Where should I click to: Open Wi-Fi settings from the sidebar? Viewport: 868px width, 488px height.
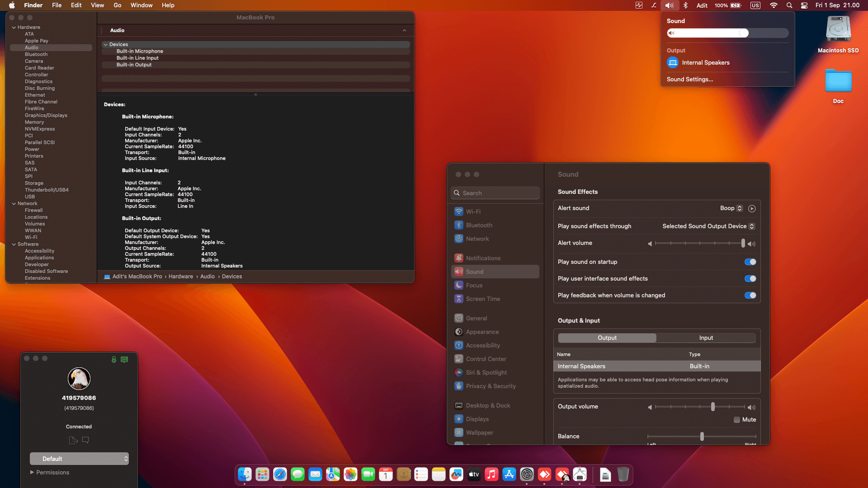tap(473, 211)
